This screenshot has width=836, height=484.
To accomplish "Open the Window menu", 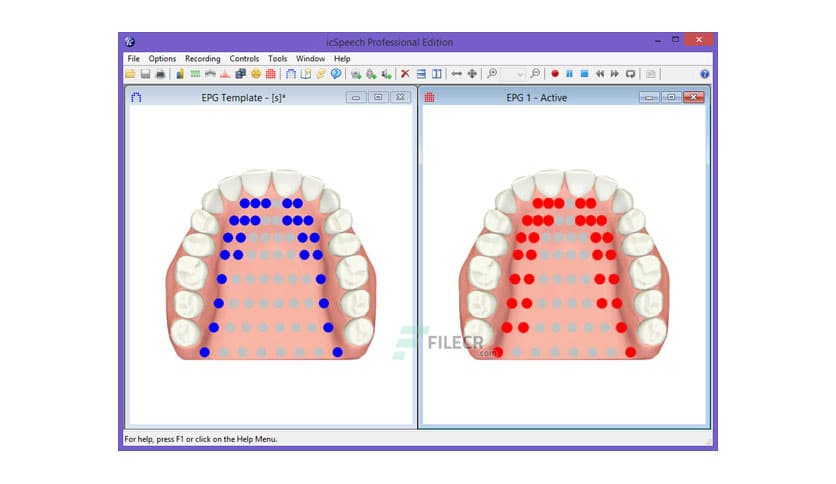I will 310,59.
